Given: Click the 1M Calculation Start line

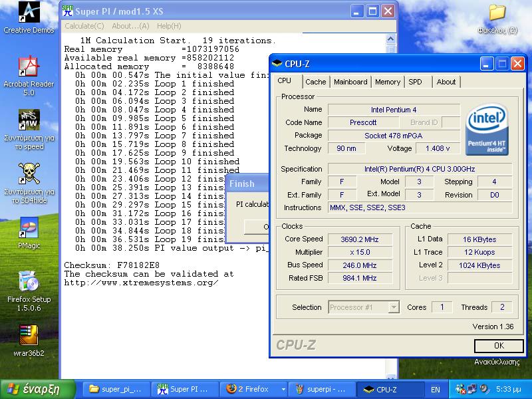Looking at the screenshot, I should [178, 41].
